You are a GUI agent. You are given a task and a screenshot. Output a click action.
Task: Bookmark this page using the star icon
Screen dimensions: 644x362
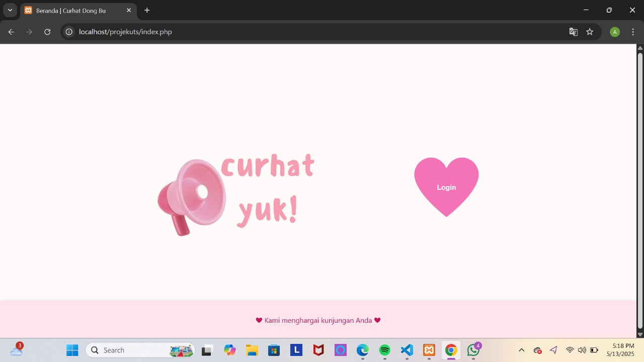590,32
